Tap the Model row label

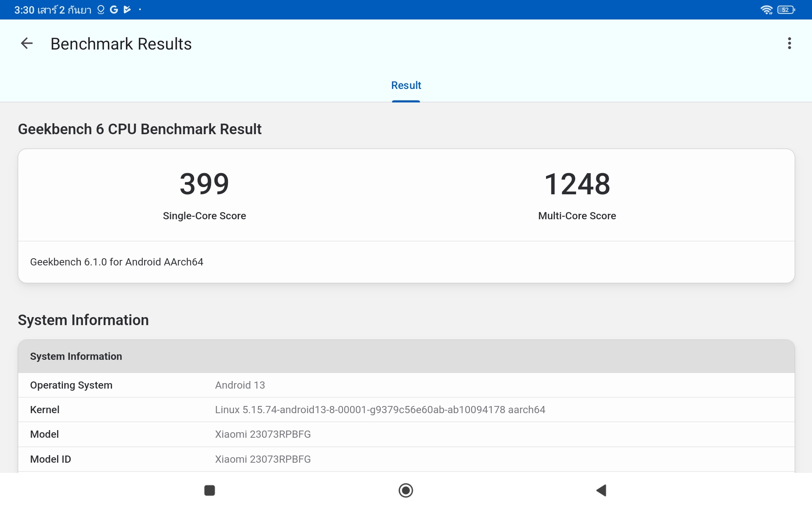coord(44,434)
